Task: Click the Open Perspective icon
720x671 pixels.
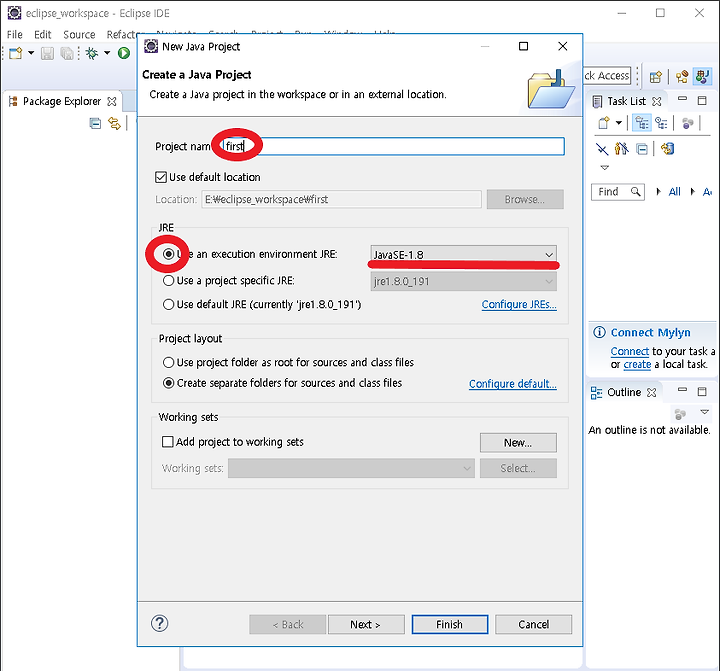Action: [656, 77]
